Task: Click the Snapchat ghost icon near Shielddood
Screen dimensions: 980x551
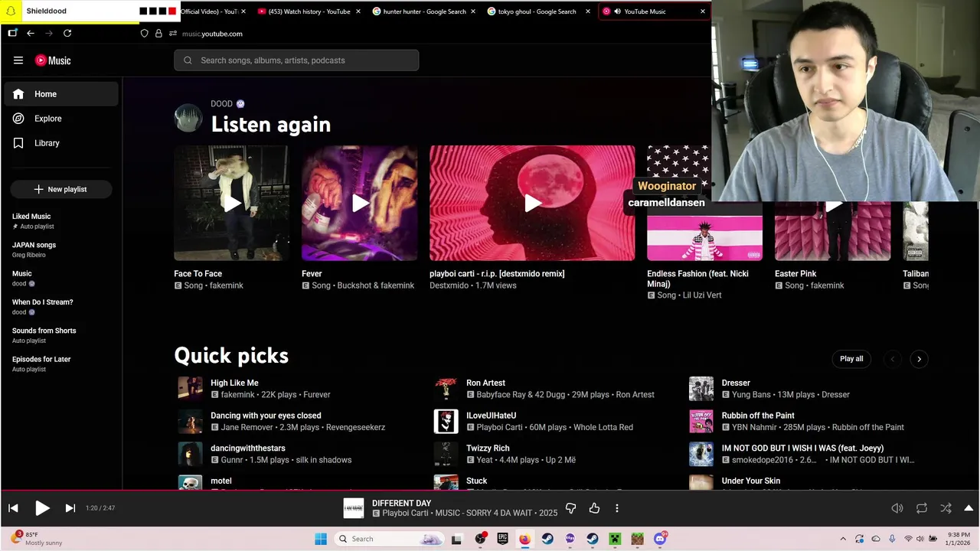Action: pyautogui.click(x=11, y=11)
